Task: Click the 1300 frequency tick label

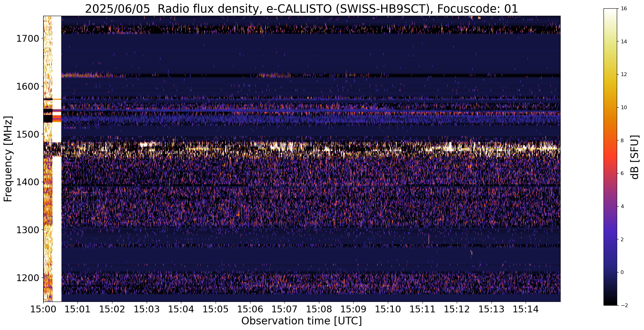Action: (x=27, y=230)
